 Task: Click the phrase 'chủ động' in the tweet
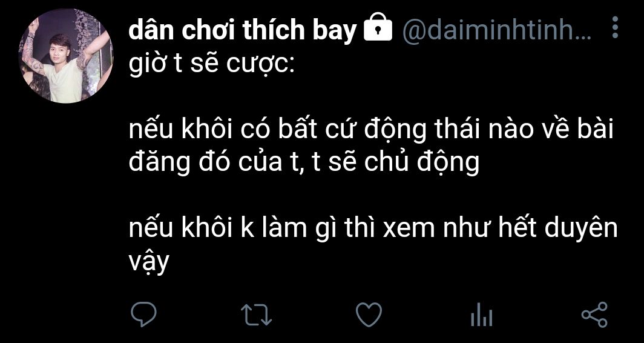point(422,163)
